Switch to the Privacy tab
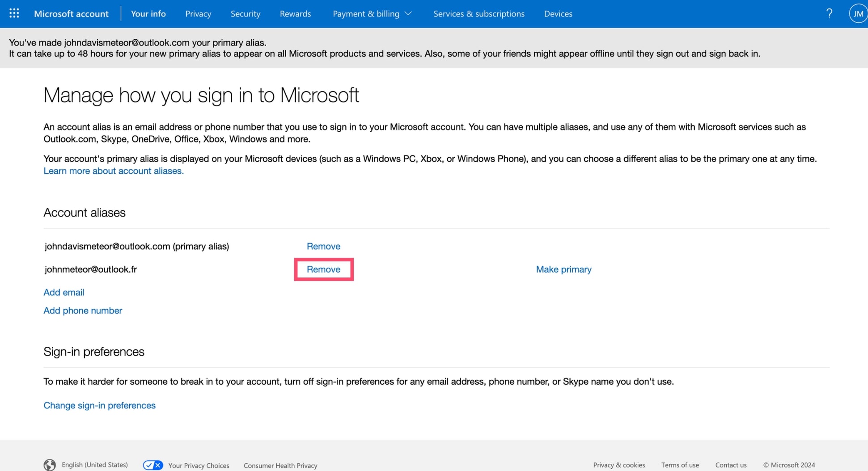 198,13
